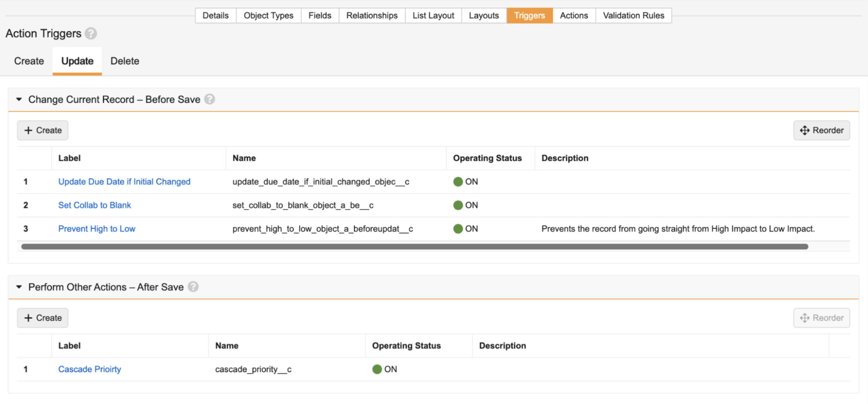Open the Validation Rules tab
This screenshot has height=404, width=868.
(x=633, y=15)
